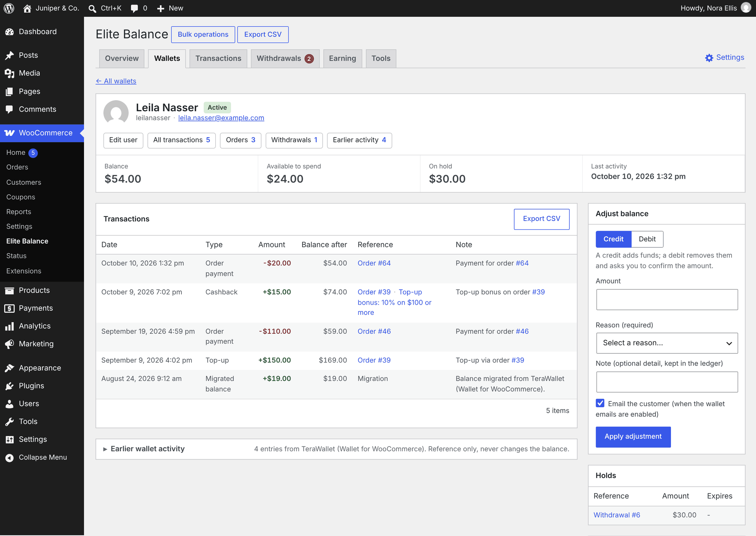Click the Apply adjustment button
Screen dimensions: 756x536
tap(633, 437)
